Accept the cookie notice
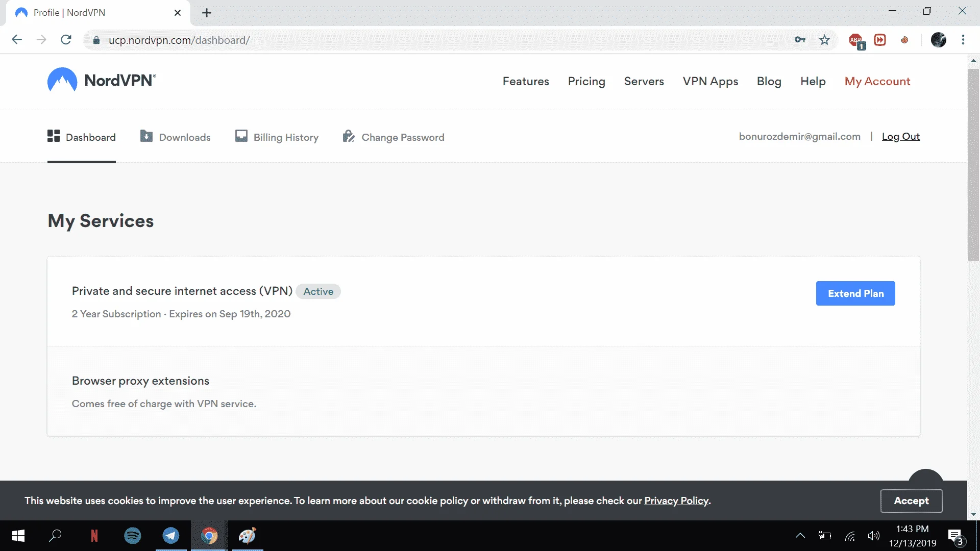980x551 pixels. 911,500
